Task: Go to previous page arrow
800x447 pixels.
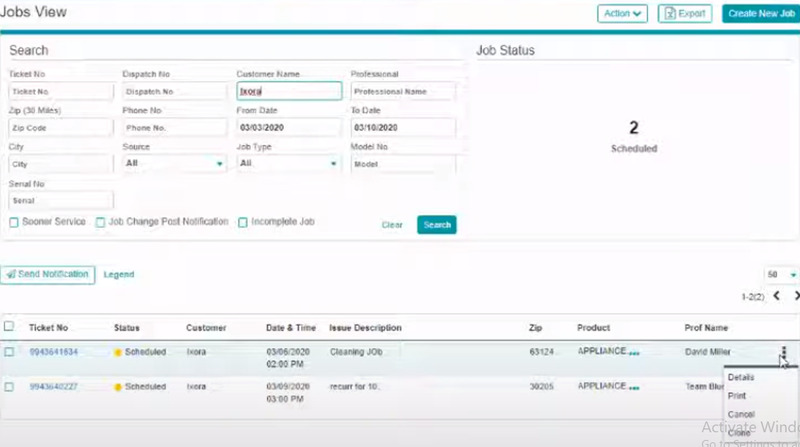Action: tap(776, 295)
